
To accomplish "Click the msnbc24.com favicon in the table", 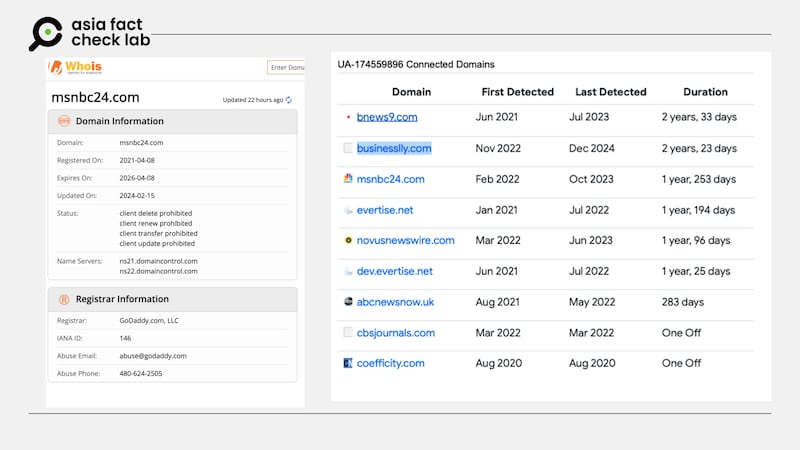I will click(x=347, y=179).
